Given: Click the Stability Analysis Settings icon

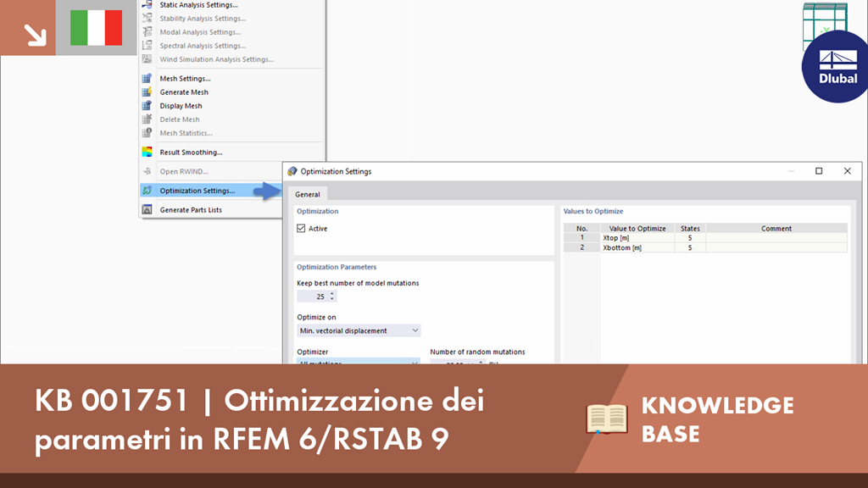Looking at the screenshot, I should coord(147,19).
